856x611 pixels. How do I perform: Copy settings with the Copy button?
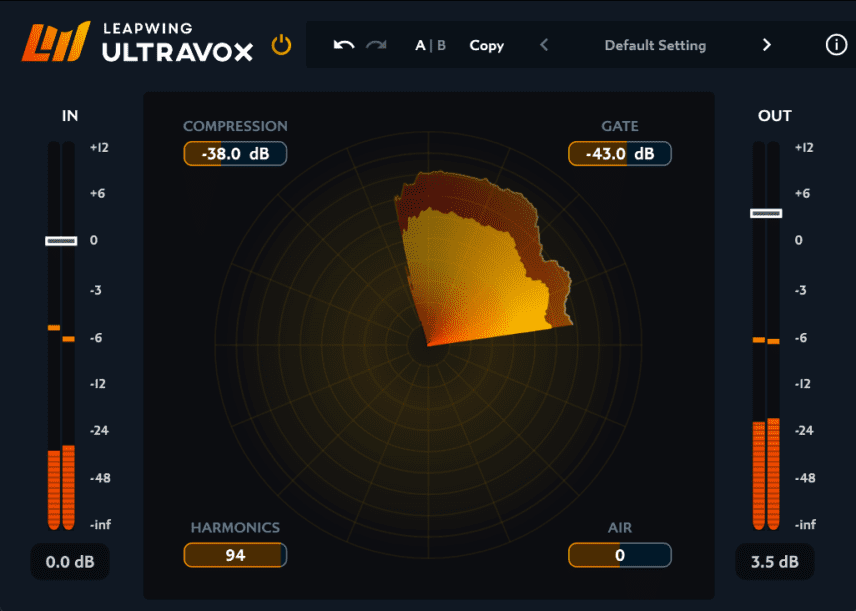coord(486,45)
